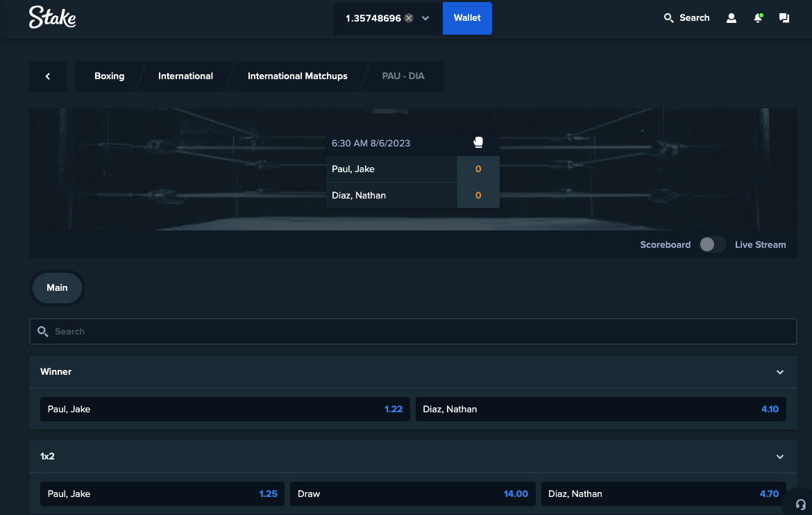812x515 pixels.
Task: Click the Live Stream label
Action: [760, 244]
